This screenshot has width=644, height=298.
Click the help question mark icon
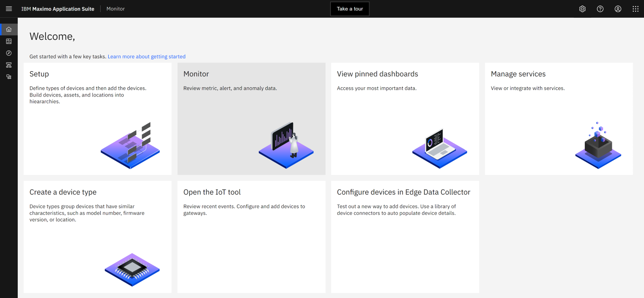[600, 9]
